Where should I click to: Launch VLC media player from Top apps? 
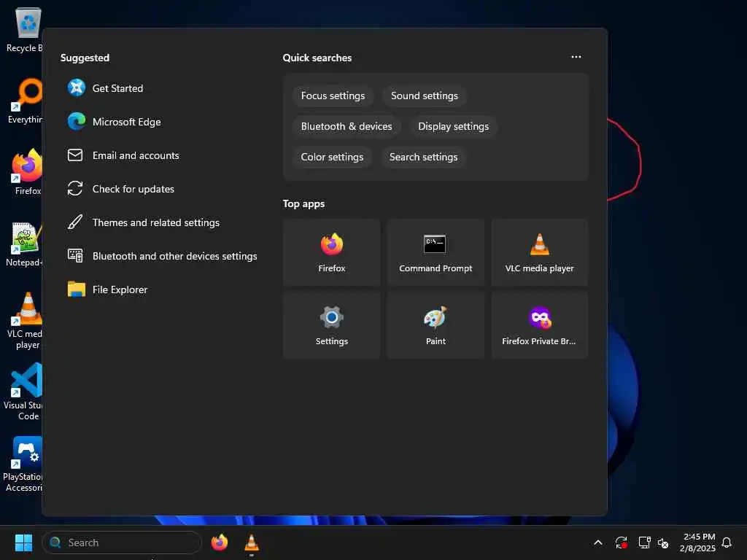point(539,252)
